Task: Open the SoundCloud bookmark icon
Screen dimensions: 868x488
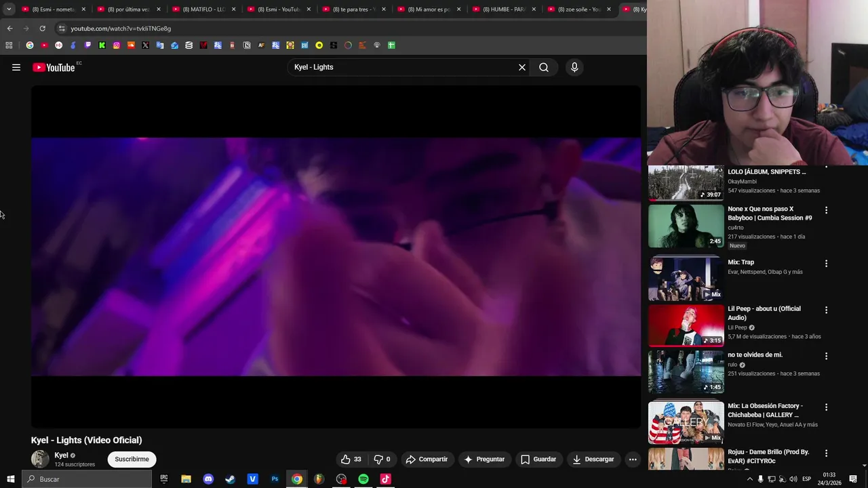Action: pyautogui.click(x=131, y=45)
